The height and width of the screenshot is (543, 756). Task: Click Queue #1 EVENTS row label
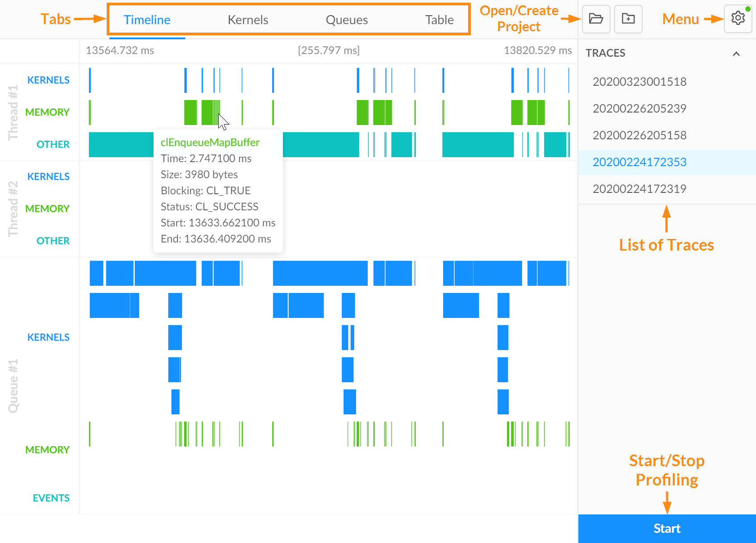point(51,498)
